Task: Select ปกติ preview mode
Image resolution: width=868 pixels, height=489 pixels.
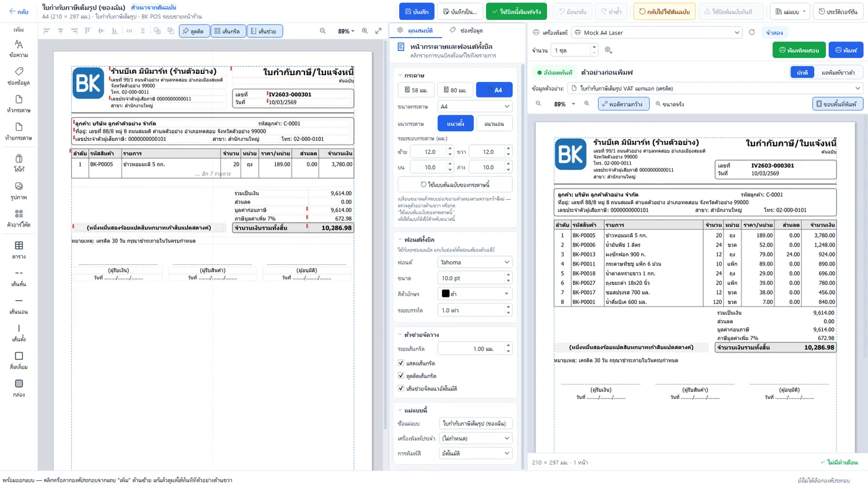Action: point(802,73)
